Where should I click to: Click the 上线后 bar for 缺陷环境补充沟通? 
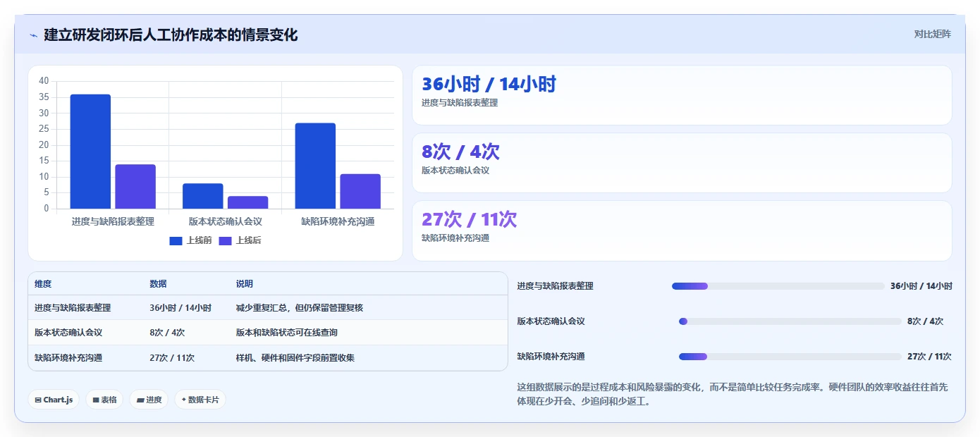point(360,191)
